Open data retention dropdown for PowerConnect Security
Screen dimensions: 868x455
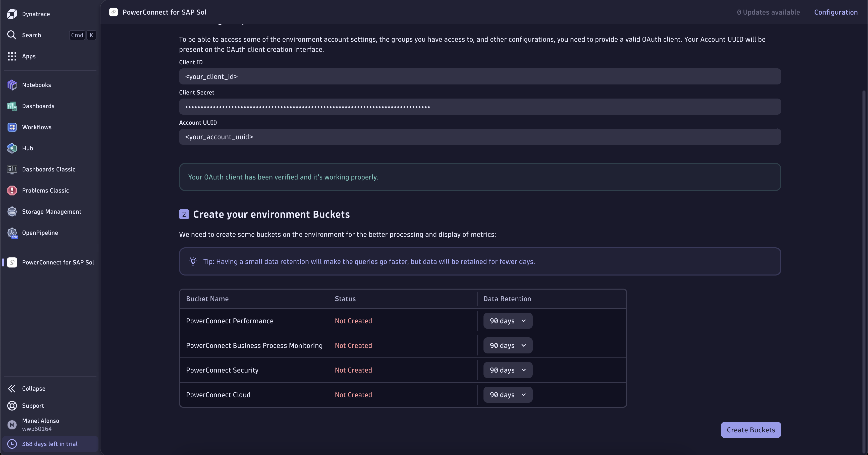pyautogui.click(x=508, y=370)
